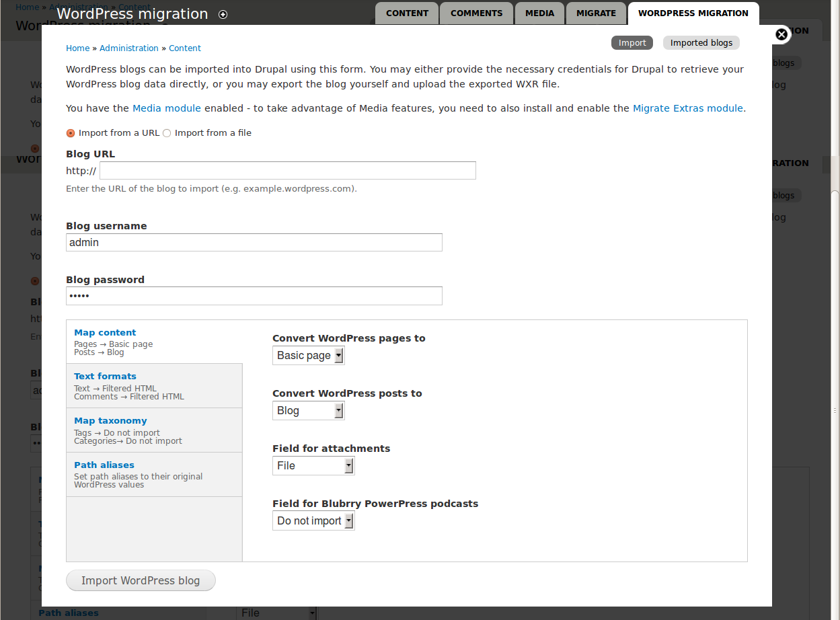Switch to the Migrate tab
This screenshot has width=840, height=620.
click(596, 13)
